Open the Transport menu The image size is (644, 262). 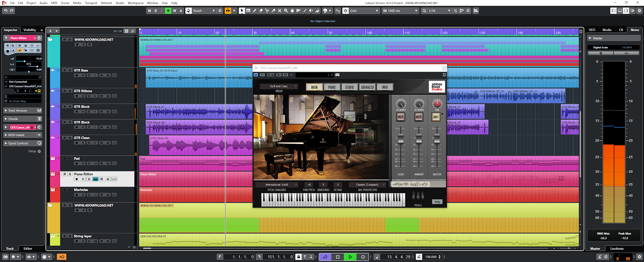[x=91, y=3]
